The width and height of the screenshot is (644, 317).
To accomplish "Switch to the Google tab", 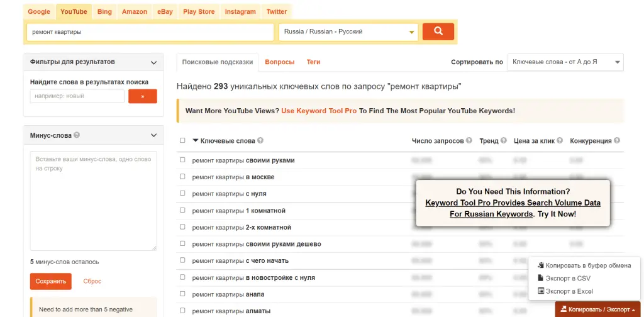I will tap(39, 11).
